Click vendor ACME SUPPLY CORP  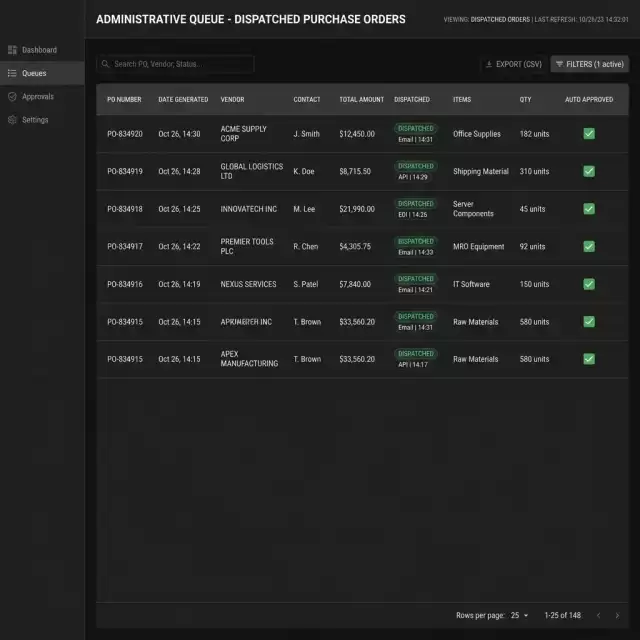point(244,133)
